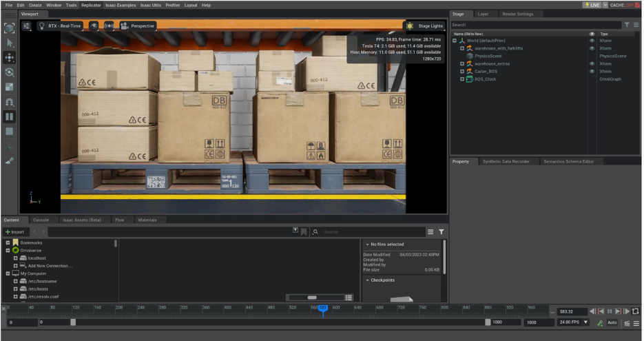This screenshot has width=644, height=341.
Task: Toggle visibility of warehouse_extras
Action: pyautogui.click(x=592, y=63)
